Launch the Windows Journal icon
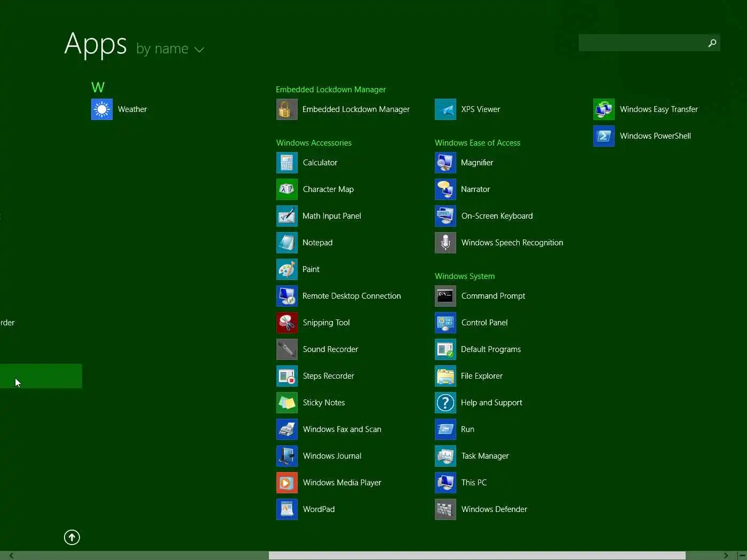Viewport: 747px width, 560px height. pos(287,456)
